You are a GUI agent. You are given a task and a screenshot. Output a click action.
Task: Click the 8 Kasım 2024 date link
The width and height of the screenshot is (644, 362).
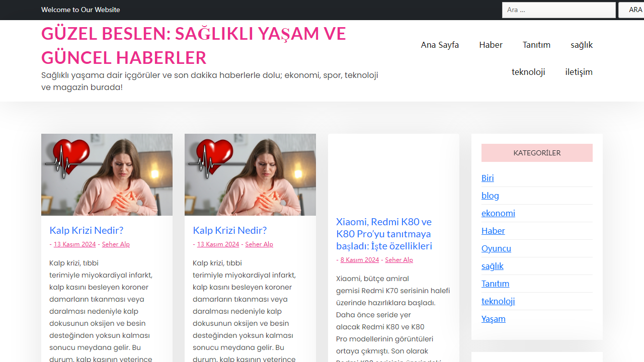point(359,259)
